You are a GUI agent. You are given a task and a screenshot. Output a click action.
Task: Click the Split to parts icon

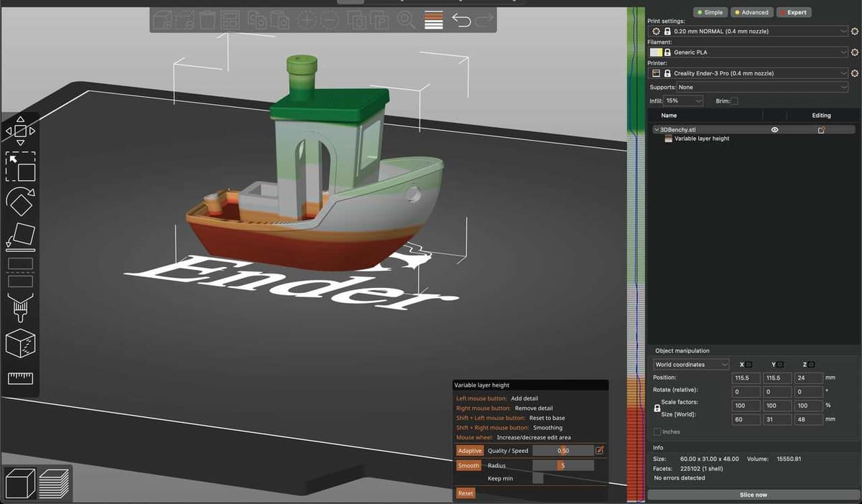(379, 19)
